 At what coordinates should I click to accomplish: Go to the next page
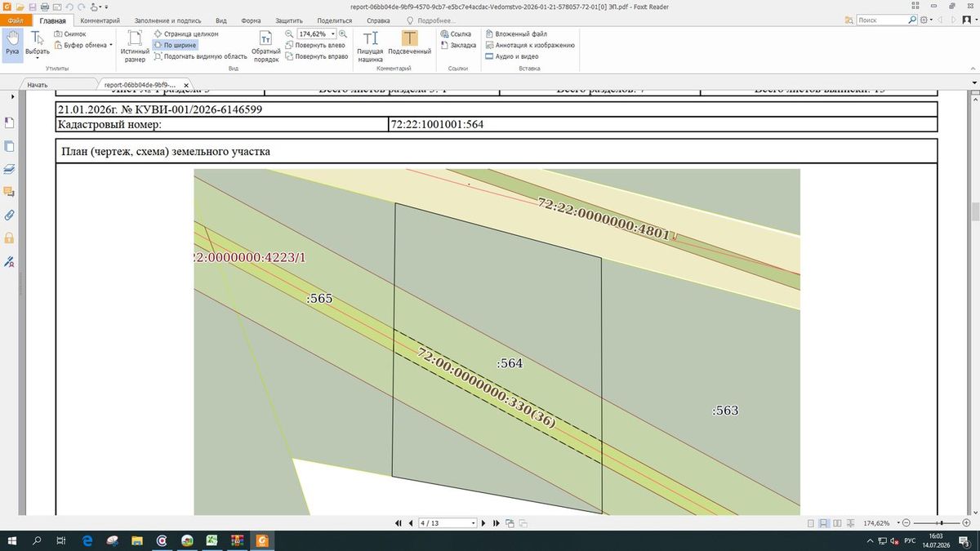coord(483,522)
